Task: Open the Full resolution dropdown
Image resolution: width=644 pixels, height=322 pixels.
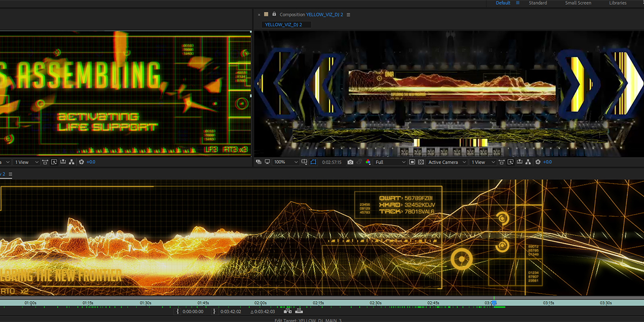Action: (x=390, y=162)
